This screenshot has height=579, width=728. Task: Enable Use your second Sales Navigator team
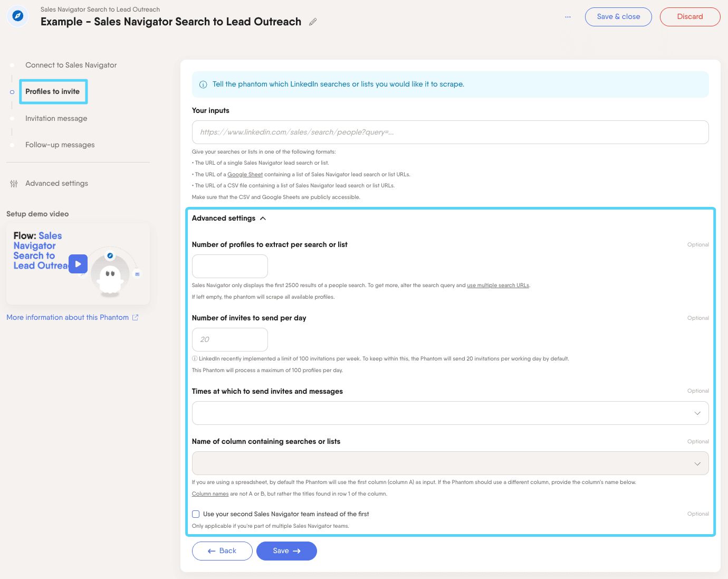(196, 514)
